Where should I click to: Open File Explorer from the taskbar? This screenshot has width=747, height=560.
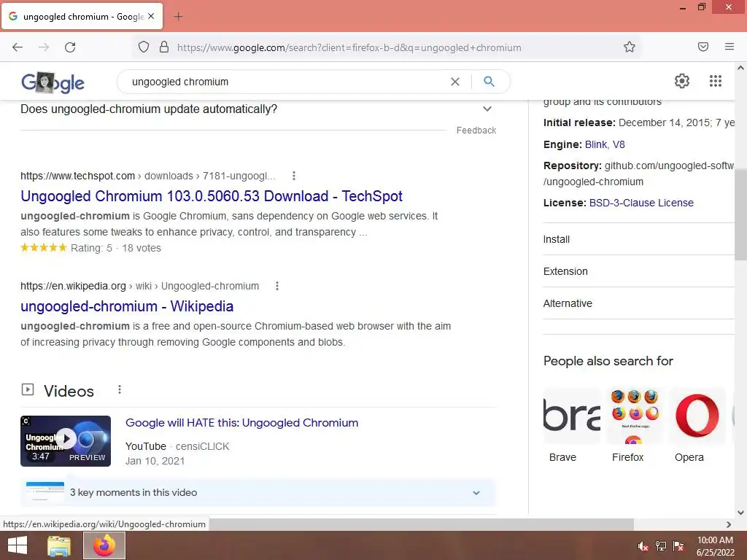(59, 545)
